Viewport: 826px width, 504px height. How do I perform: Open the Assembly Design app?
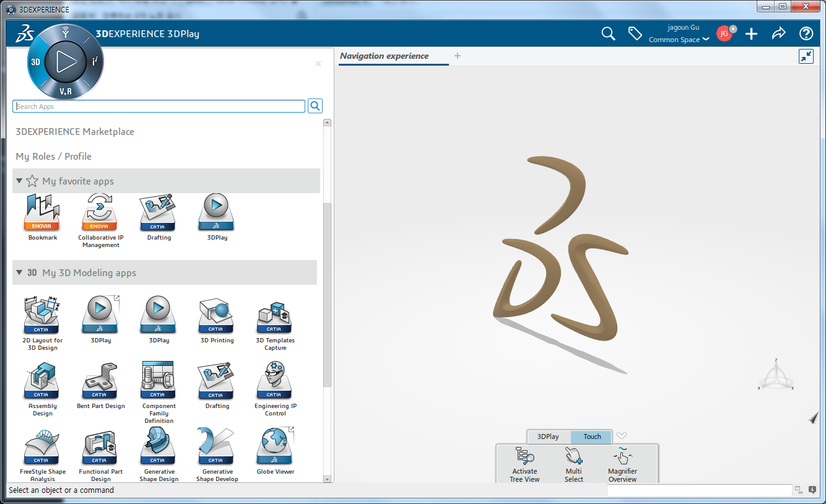click(42, 389)
